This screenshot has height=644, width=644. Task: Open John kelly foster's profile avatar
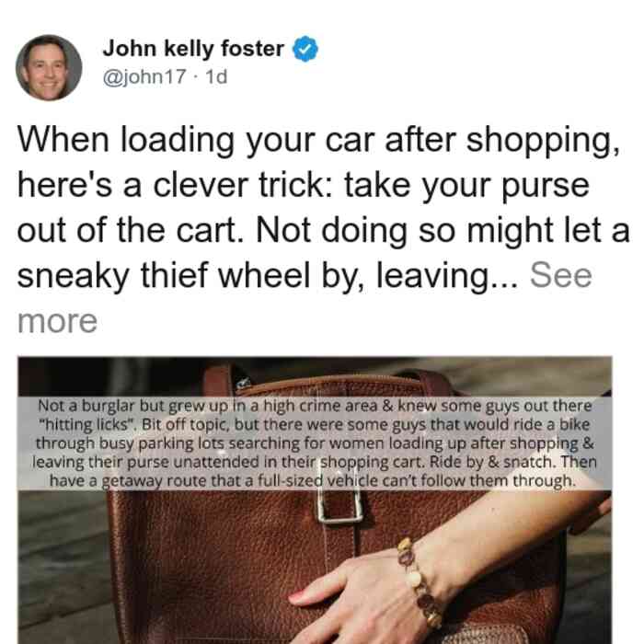coord(49,68)
